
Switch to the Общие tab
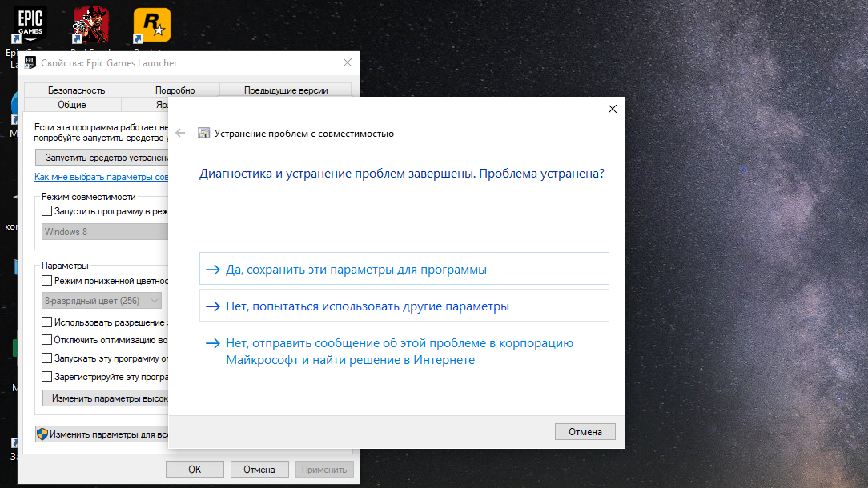[x=72, y=105]
